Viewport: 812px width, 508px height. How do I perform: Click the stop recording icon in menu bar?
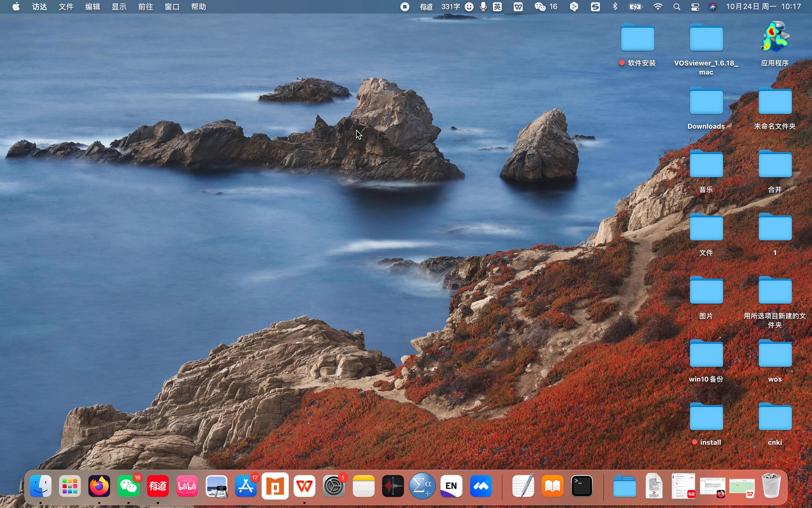coord(405,7)
